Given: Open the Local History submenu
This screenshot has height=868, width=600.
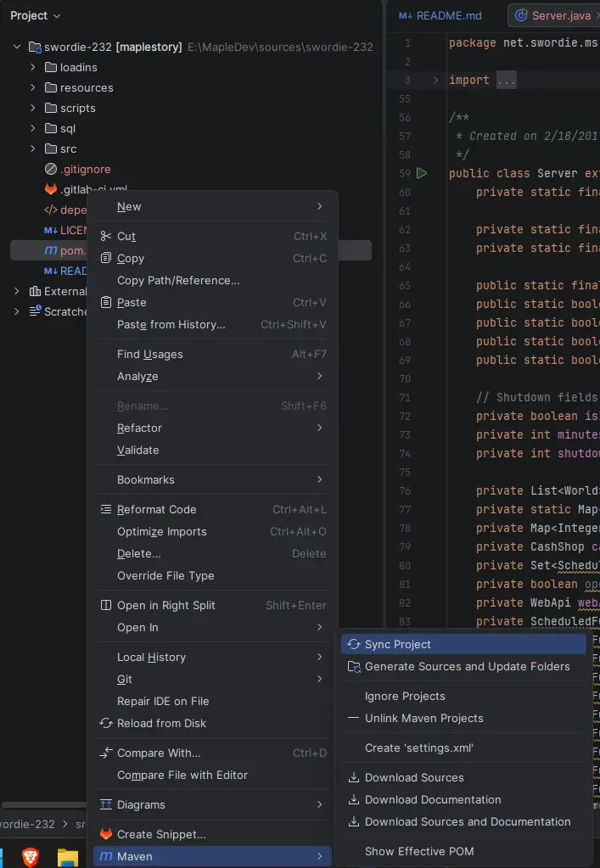Looking at the screenshot, I should [x=213, y=657].
